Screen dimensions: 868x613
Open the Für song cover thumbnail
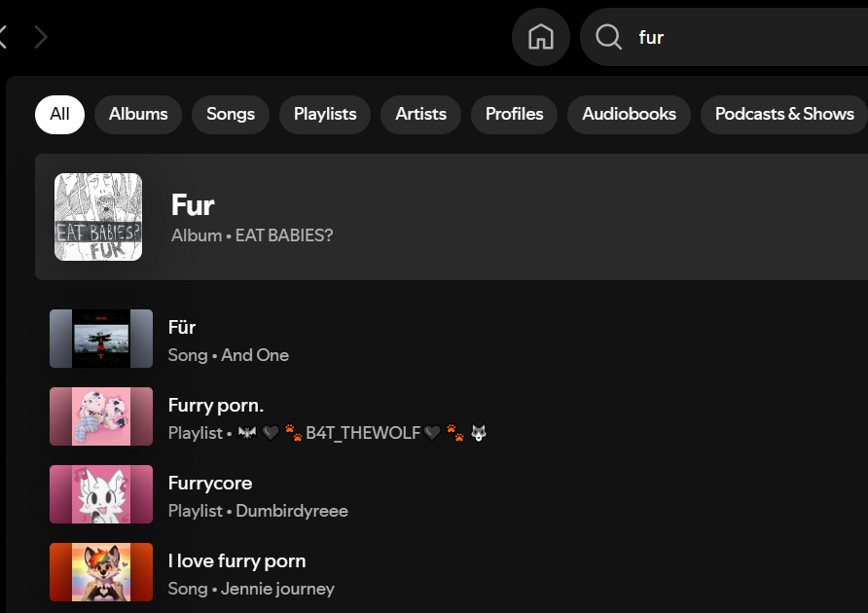pos(101,339)
